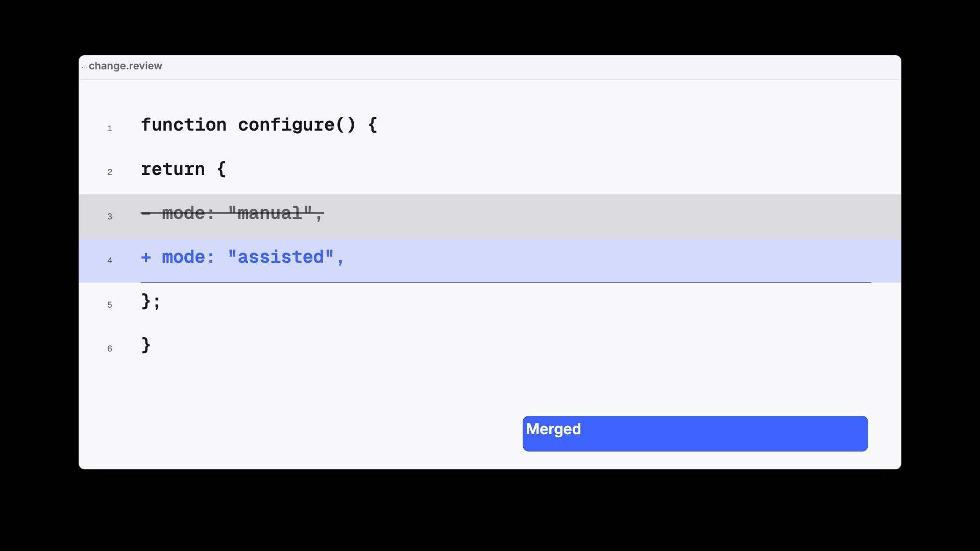Select line number 1 in the gutter
The image size is (980, 551).
(110, 129)
